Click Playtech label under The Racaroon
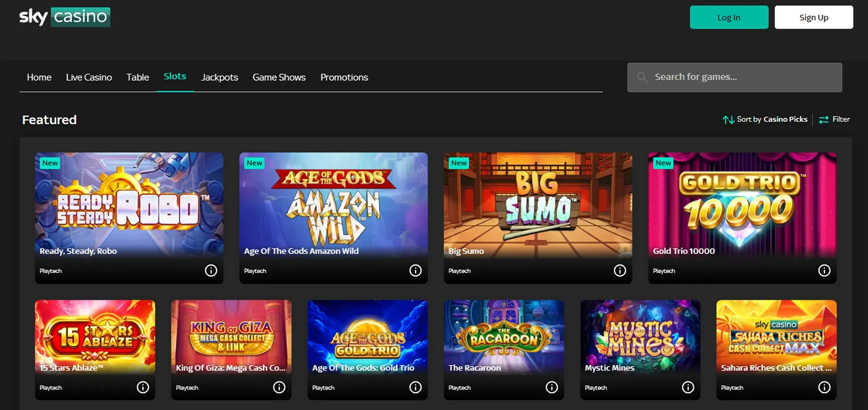This screenshot has width=868, height=410. [x=459, y=388]
